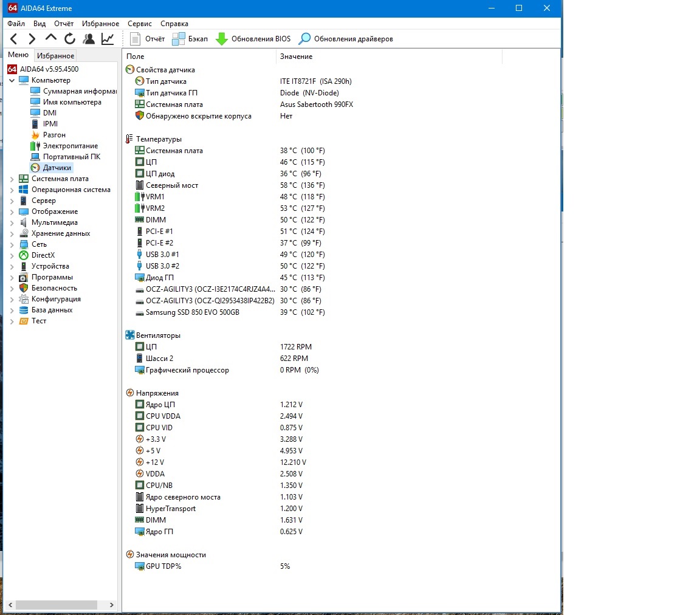This screenshot has height=615, width=700.
Task: Expand the Хранение данных tree node
Action: point(12,233)
